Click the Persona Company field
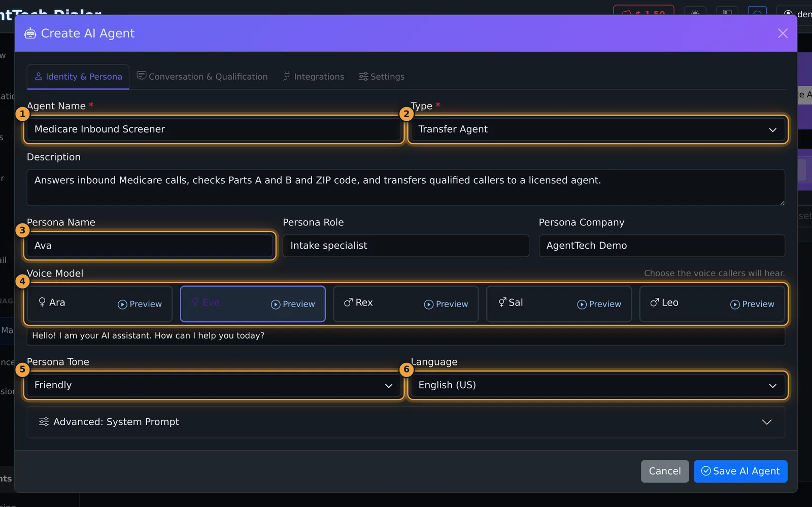The width and height of the screenshot is (812, 507). (x=662, y=246)
